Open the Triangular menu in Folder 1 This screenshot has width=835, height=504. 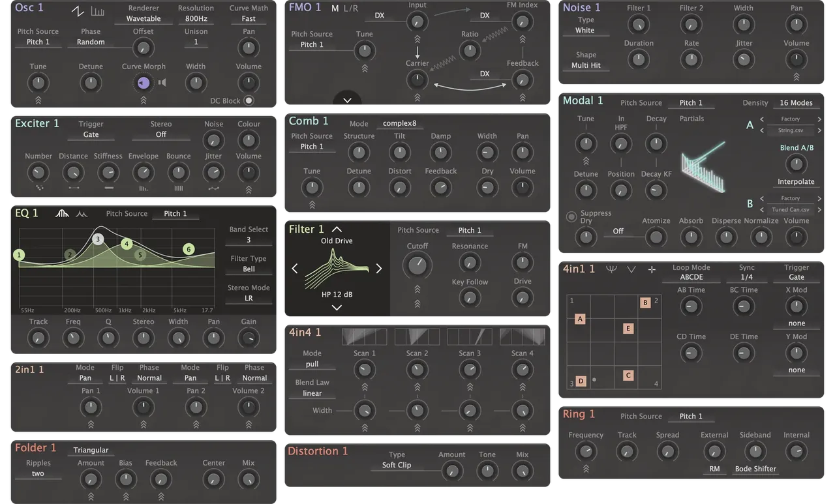tap(91, 451)
